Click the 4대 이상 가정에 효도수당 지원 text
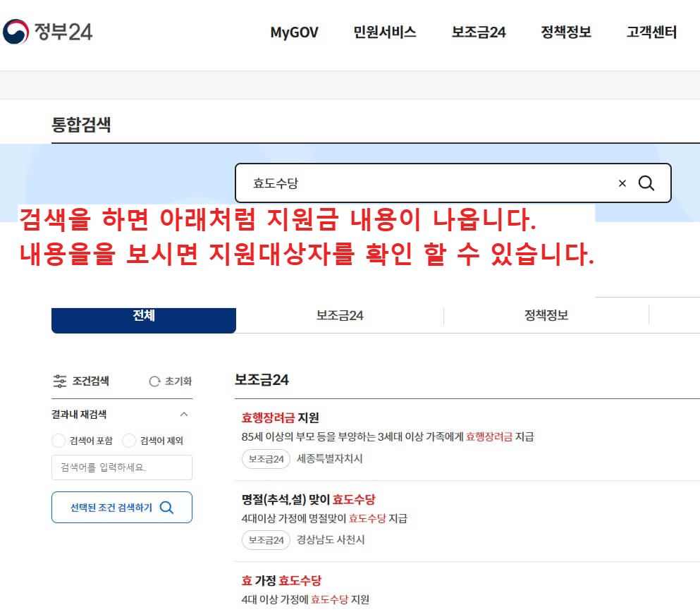The height and width of the screenshot is (612, 700). point(305,599)
